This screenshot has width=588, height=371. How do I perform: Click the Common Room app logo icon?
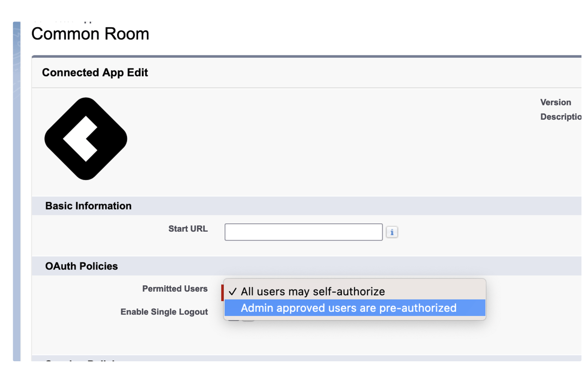[85, 138]
